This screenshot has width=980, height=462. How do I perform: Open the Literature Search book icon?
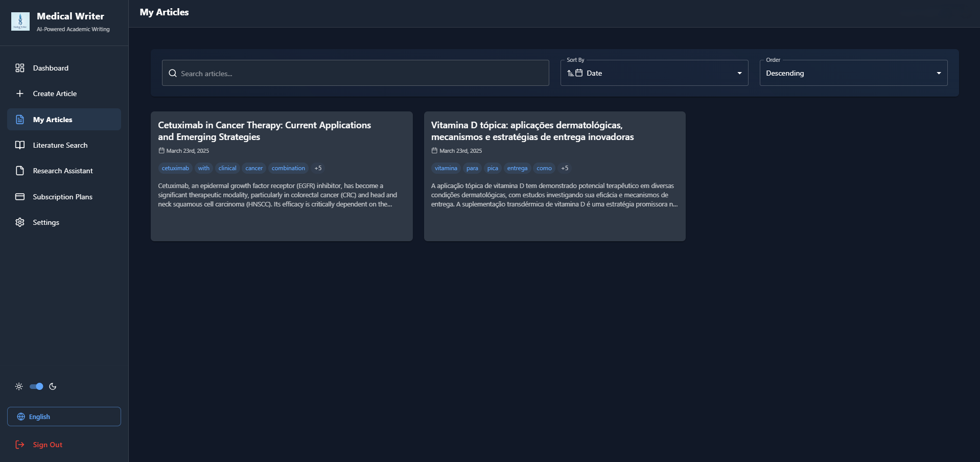tap(19, 145)
